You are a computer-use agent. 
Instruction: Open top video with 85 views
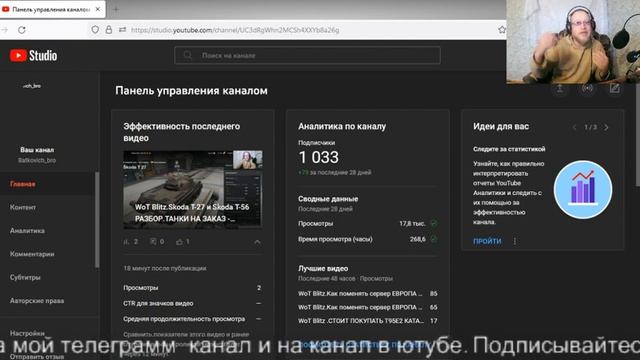(367, 293)
